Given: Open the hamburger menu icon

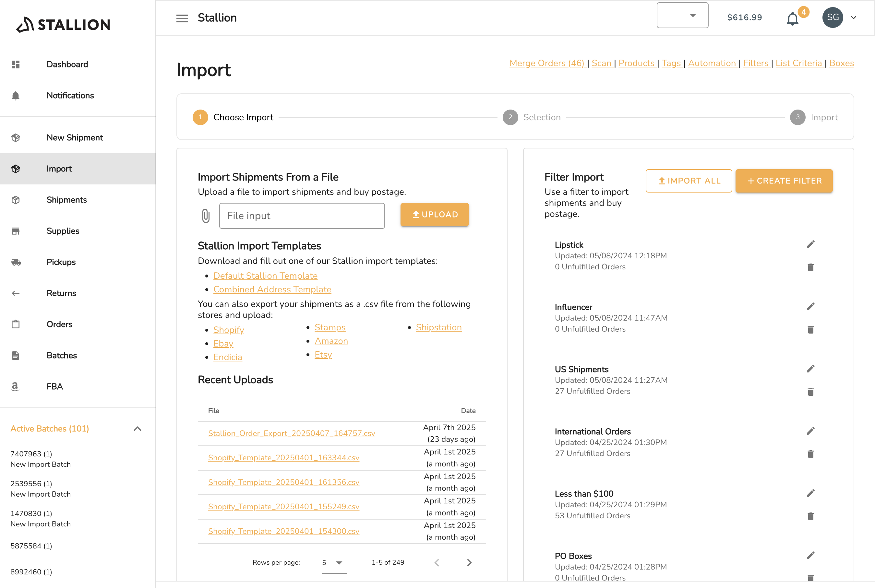Looking at the screenshot, I should coord(182,18).
